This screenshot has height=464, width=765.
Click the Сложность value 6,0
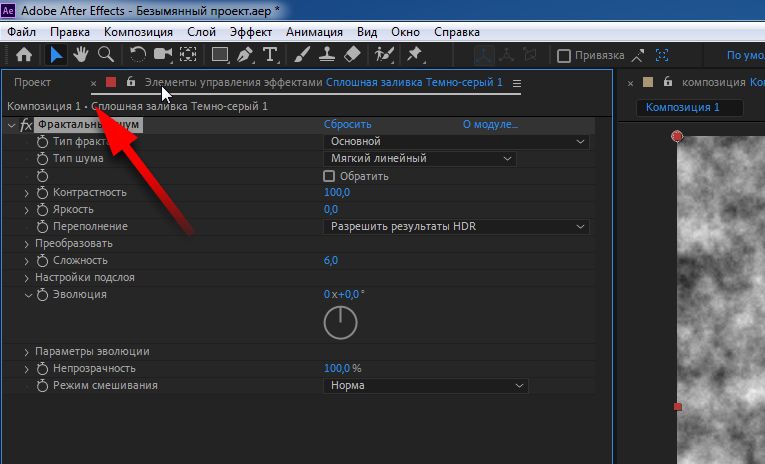331,261
